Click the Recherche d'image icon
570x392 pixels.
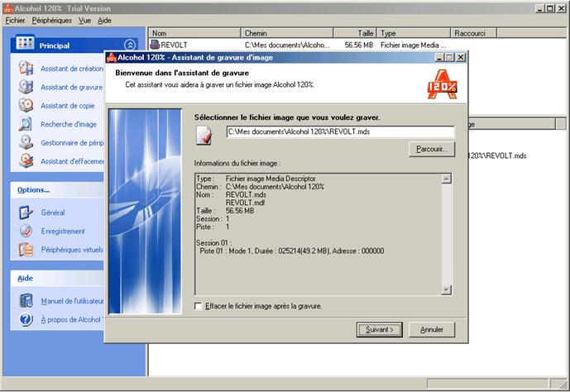coord(26,124)
